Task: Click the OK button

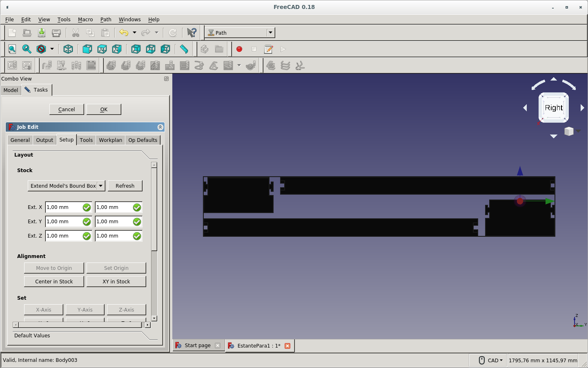Action: tap(104, 109)
